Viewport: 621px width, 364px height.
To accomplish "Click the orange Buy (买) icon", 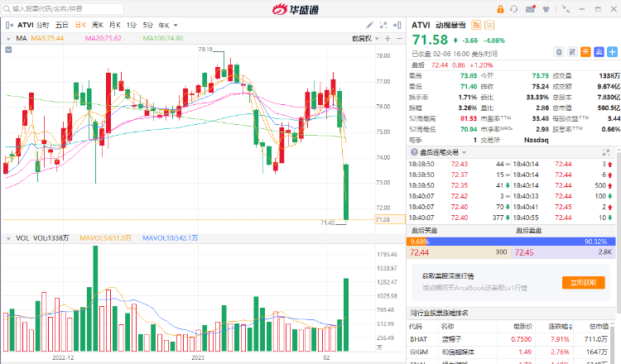I will 585,52.
